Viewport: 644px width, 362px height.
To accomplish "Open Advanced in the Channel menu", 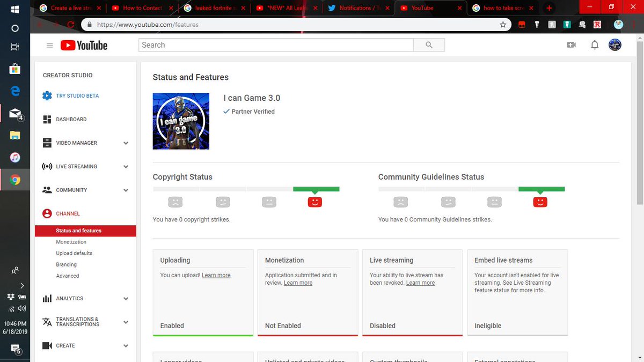I will tap(68, 276).
